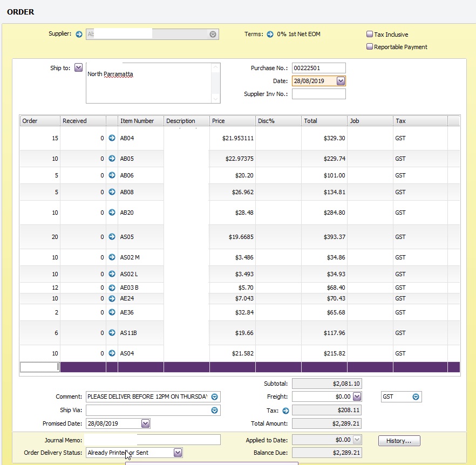Image resolution: width=476 pixels, height=465 pixels.
Task: Click the Item Number column header
Action: (140, 121)
